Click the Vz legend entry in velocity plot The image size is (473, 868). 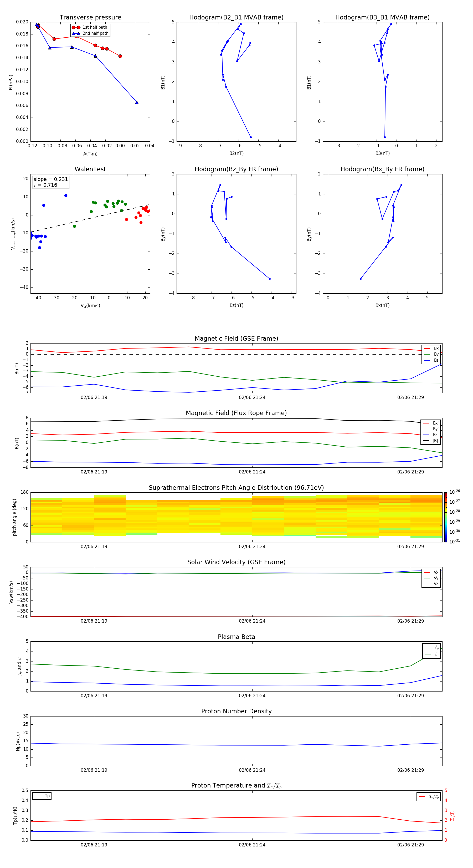[x=431, y=584]
